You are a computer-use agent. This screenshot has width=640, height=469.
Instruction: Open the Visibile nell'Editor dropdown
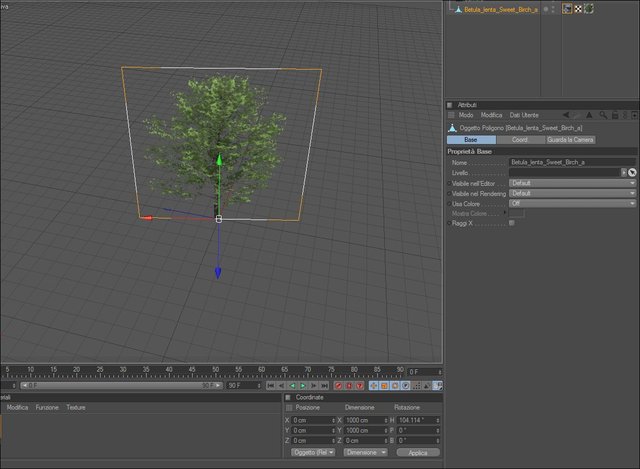[572, 183]
